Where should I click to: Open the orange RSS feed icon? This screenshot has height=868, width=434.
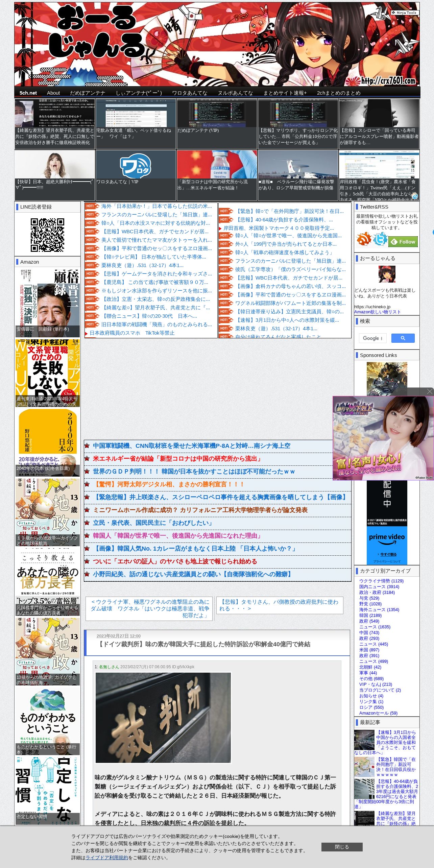tap(364, 239)
